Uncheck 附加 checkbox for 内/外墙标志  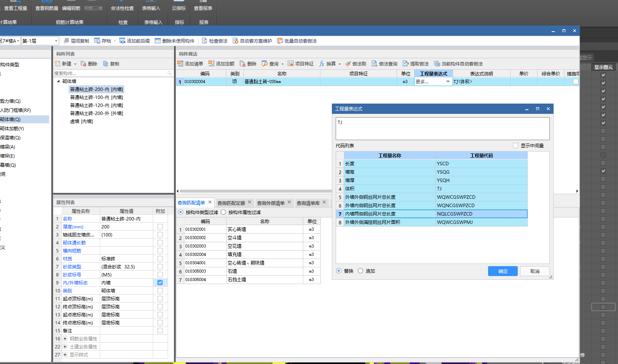(160, 283)
